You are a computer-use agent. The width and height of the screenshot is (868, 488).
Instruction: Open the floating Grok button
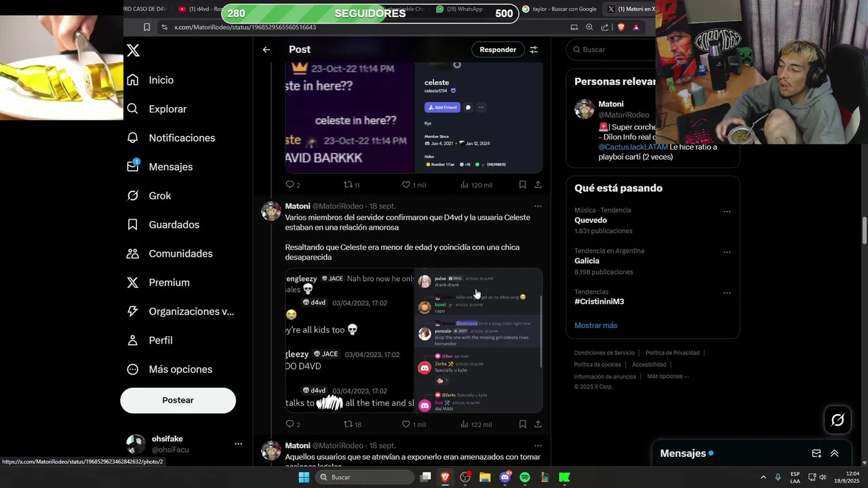[837, 420]
